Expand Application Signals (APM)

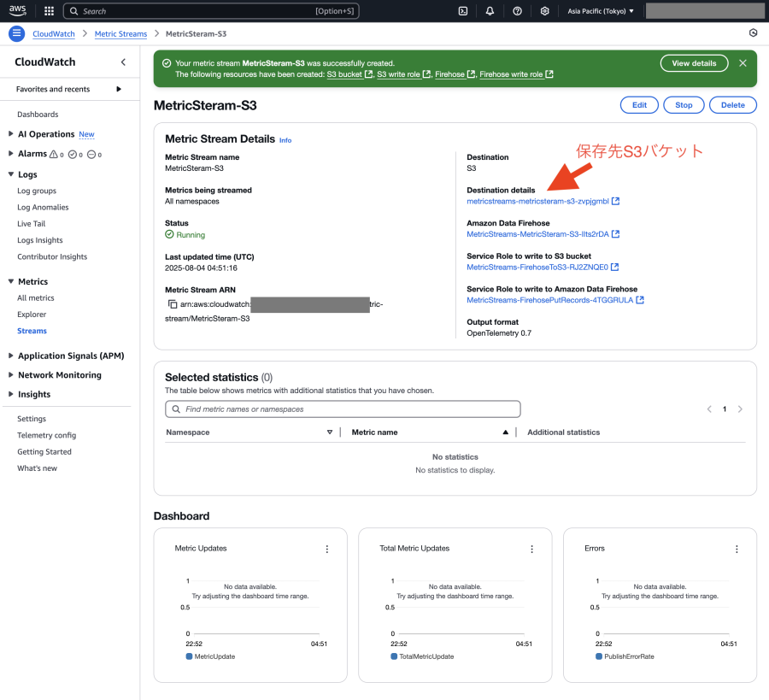point(11,356)
